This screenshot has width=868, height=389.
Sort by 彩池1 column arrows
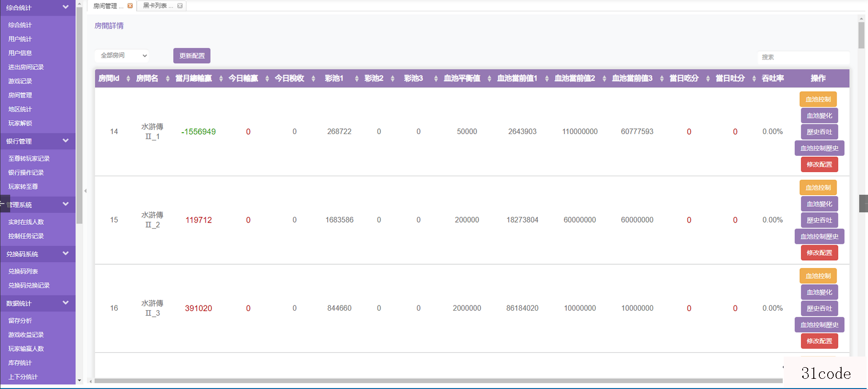356,78
